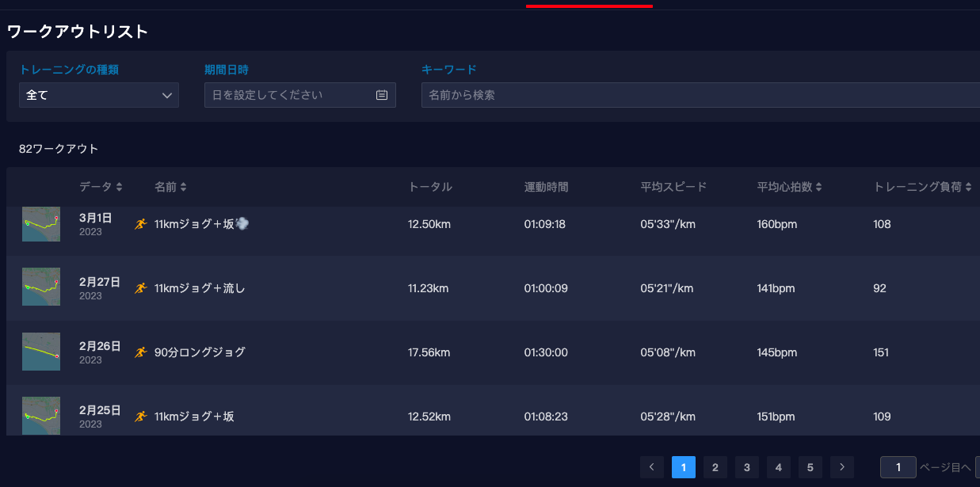Sort by データ column arrows
Image resolution: width=980 pixels, height=487 pixels.
coord(119,188)
